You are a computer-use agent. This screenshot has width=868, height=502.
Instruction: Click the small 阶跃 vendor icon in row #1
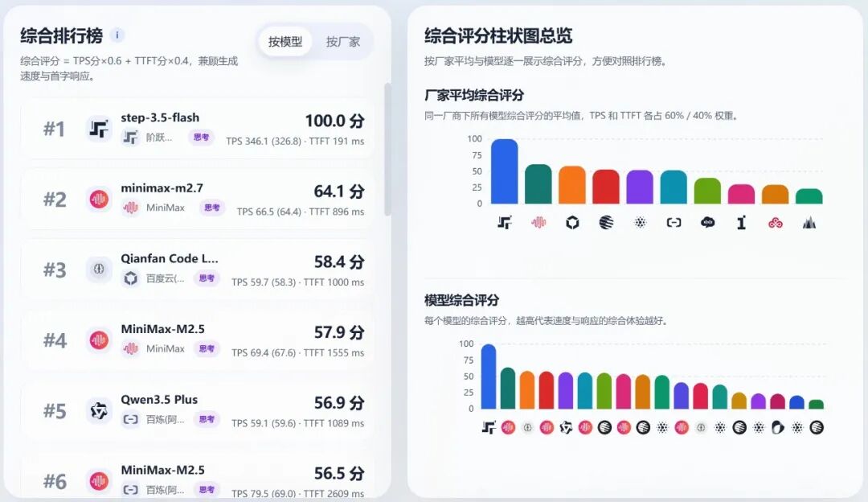tap(131, 138)
